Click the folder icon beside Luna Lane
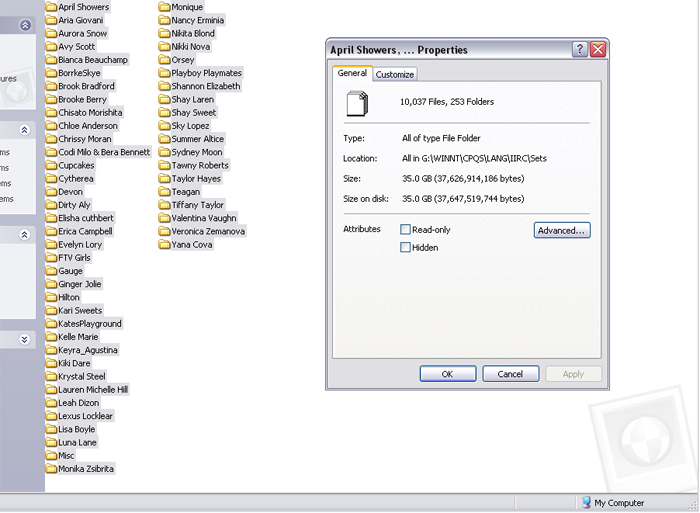Image resolution: width=700 pixels, height=513 pixels. (52, 442)
